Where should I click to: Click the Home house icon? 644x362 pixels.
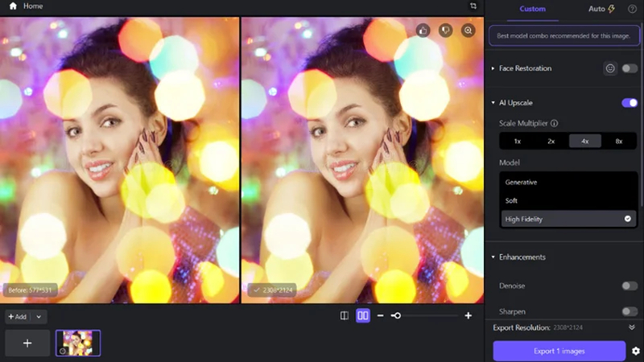coord(13,6)
